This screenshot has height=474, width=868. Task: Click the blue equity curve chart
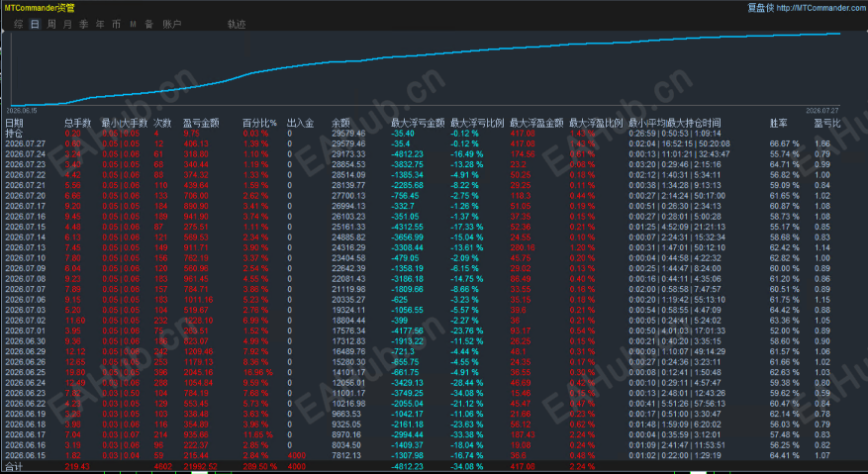click(426, 68)
